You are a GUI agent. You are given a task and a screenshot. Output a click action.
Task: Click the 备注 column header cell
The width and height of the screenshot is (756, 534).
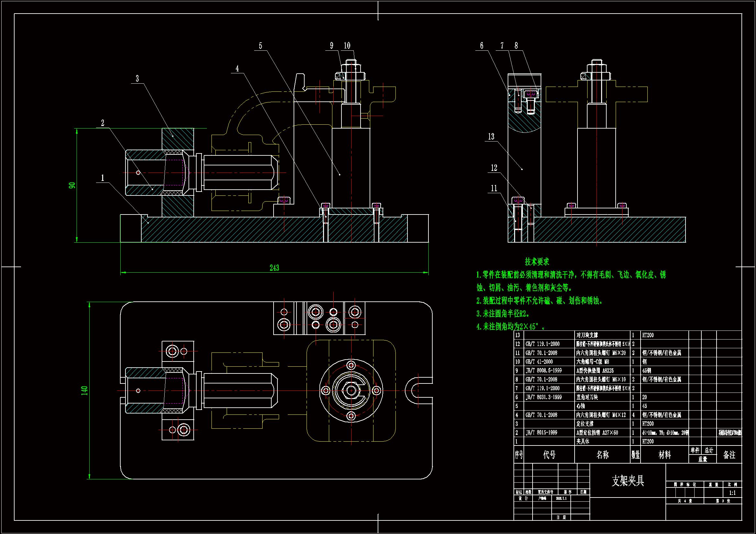[729, 455]
